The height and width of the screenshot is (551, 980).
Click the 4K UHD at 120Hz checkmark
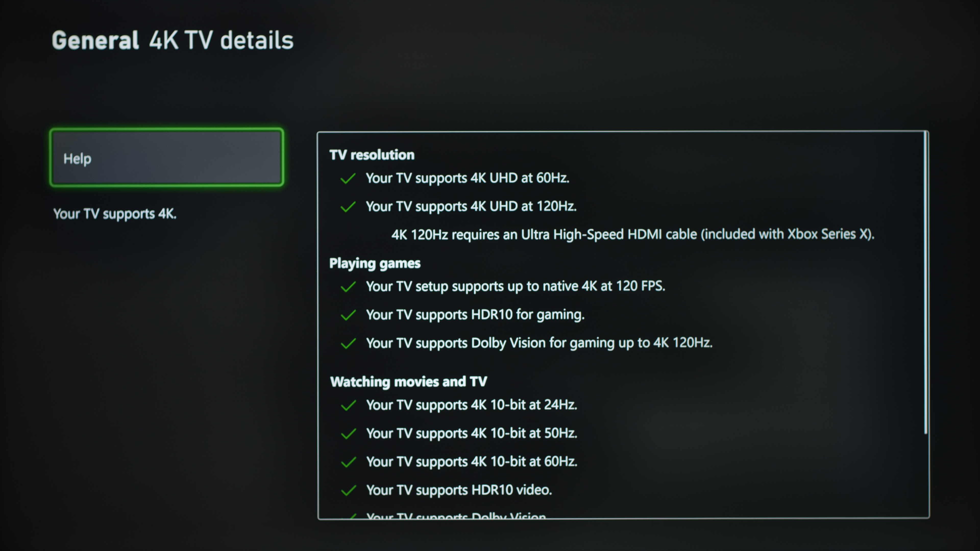(x=348, y=207)
